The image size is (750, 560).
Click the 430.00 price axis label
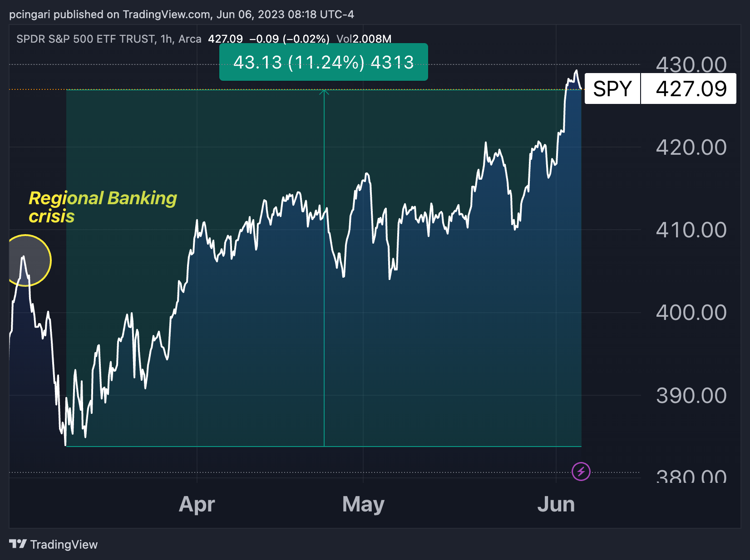point(691,65)
